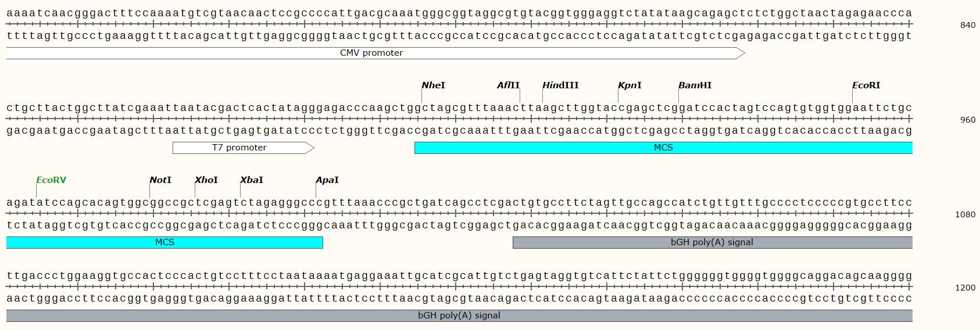Viewport: 980px width, 330px height.
Task: Click the ApaI enzyme label
Action: pyautogui.click(x=327, y=180)
